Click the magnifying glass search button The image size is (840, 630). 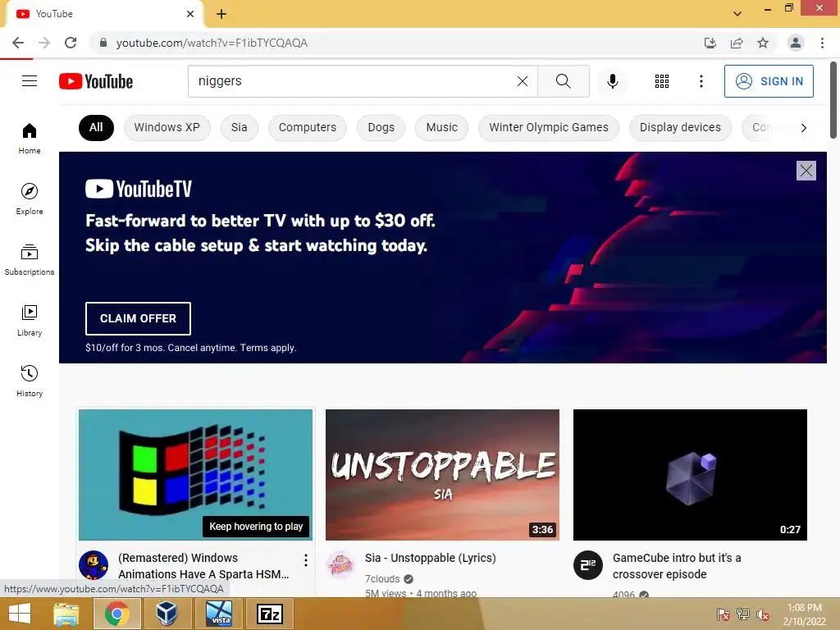pyautogui.click(x=563, y=81)
